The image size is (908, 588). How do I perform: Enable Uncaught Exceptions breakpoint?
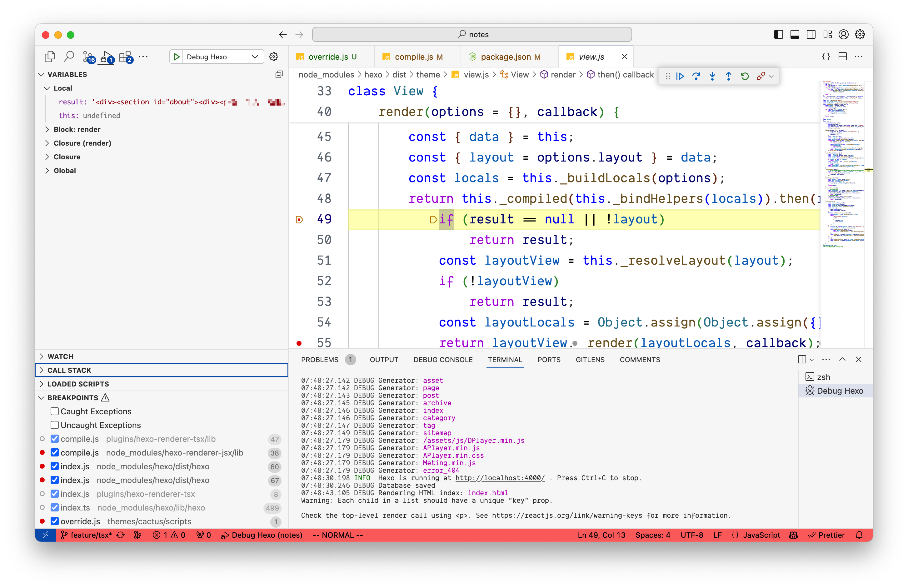55,425
